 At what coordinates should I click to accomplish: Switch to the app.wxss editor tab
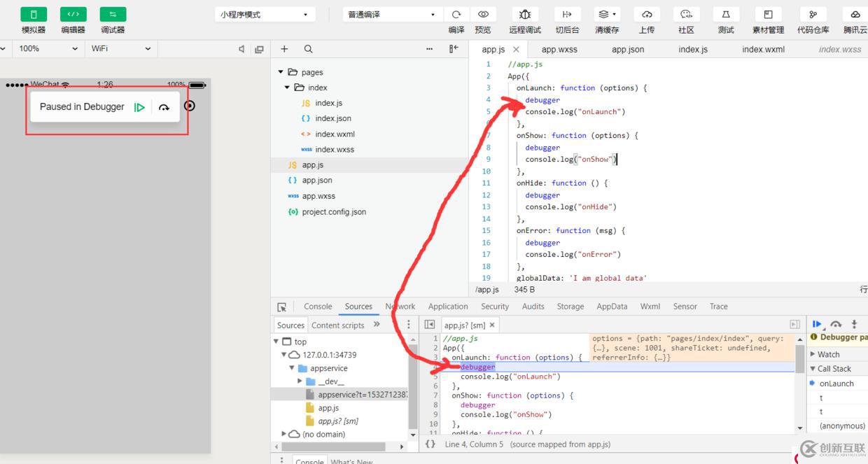tap(559, 49)
